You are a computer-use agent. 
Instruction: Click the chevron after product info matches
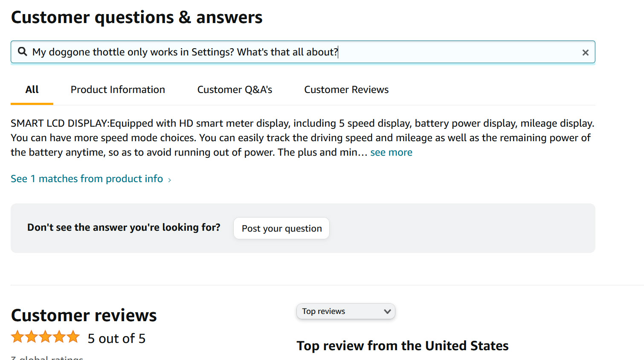click(170, 180)
